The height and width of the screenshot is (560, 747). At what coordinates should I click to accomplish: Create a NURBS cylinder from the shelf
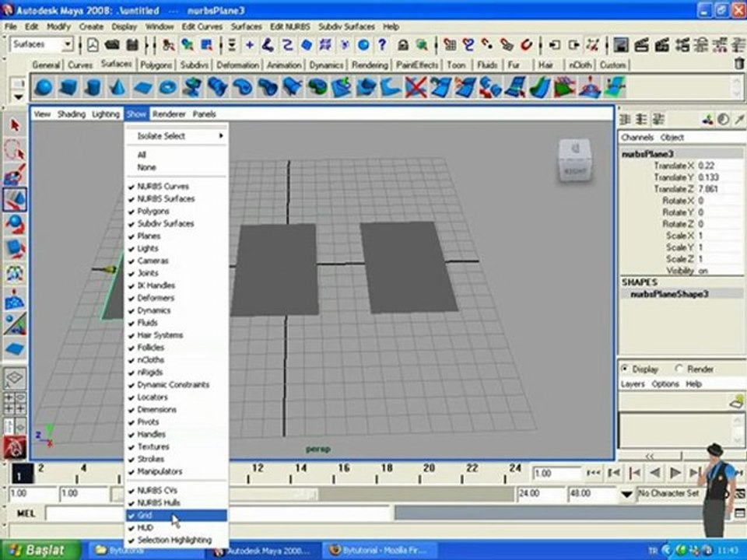93,88
